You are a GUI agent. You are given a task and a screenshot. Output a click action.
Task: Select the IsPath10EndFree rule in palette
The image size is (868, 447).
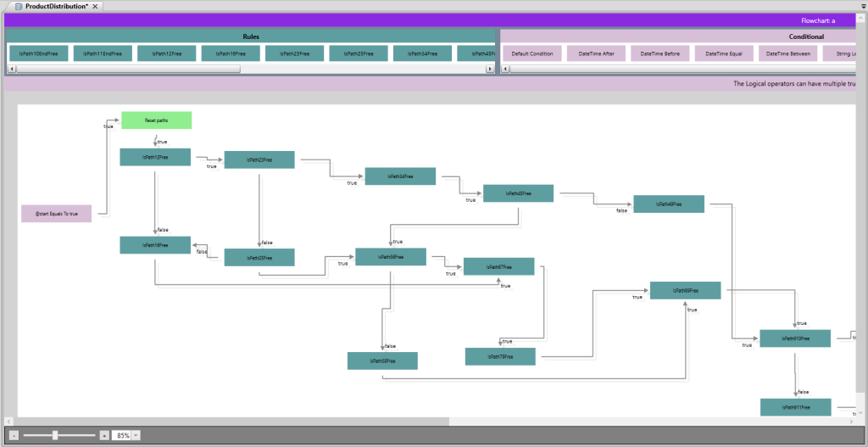tap(39, 53)
